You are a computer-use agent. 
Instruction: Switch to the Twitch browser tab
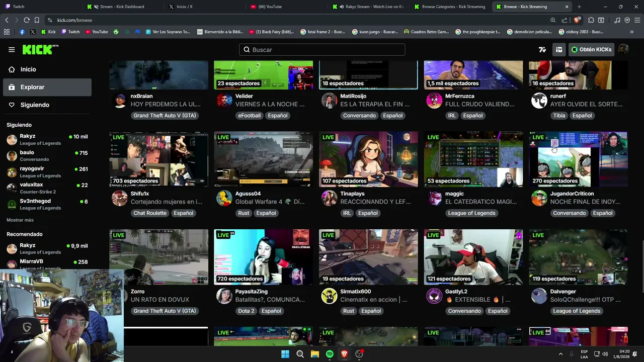(40, 7)
